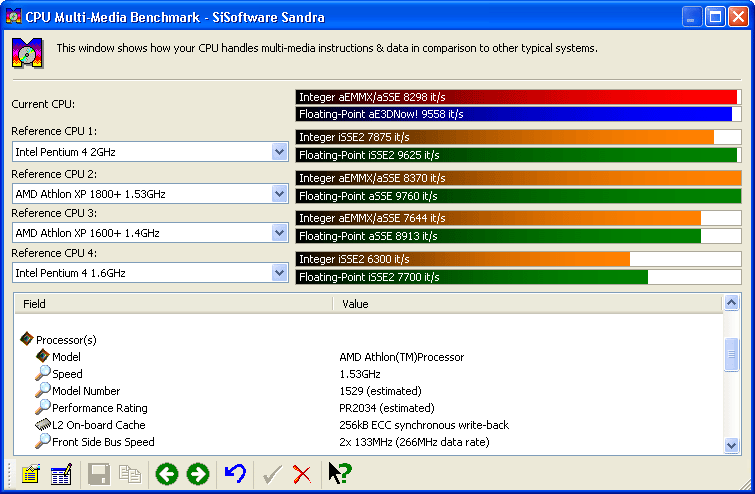The height and width of the screenshot is (494, 755).
Task: Click the context Help cursor icon
Action: [x=340, y=473]
